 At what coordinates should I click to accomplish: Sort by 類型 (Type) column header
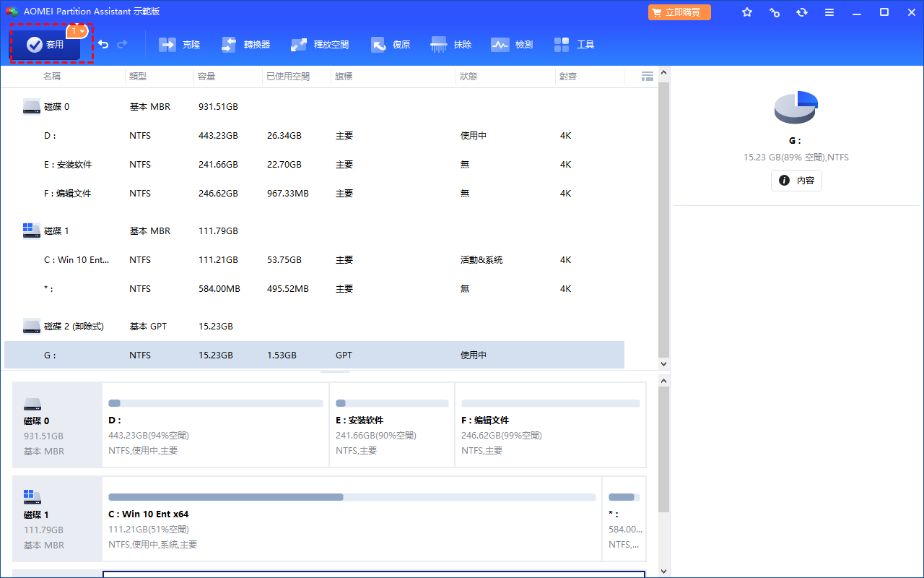[137, 77]
